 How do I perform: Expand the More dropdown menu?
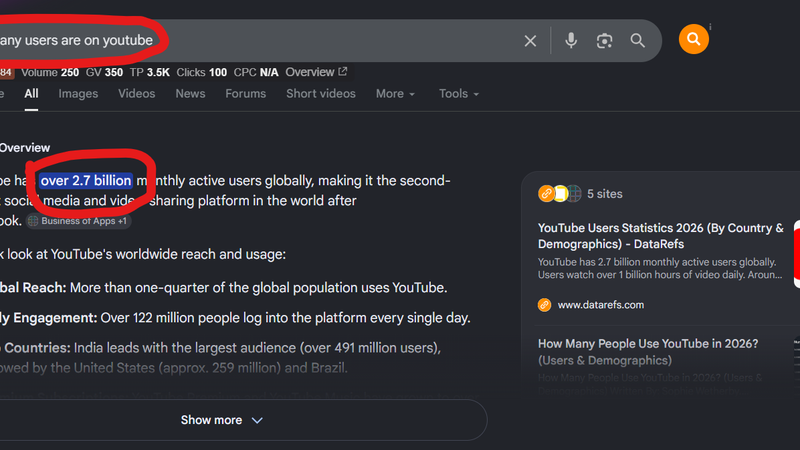(x=395, y=94)
